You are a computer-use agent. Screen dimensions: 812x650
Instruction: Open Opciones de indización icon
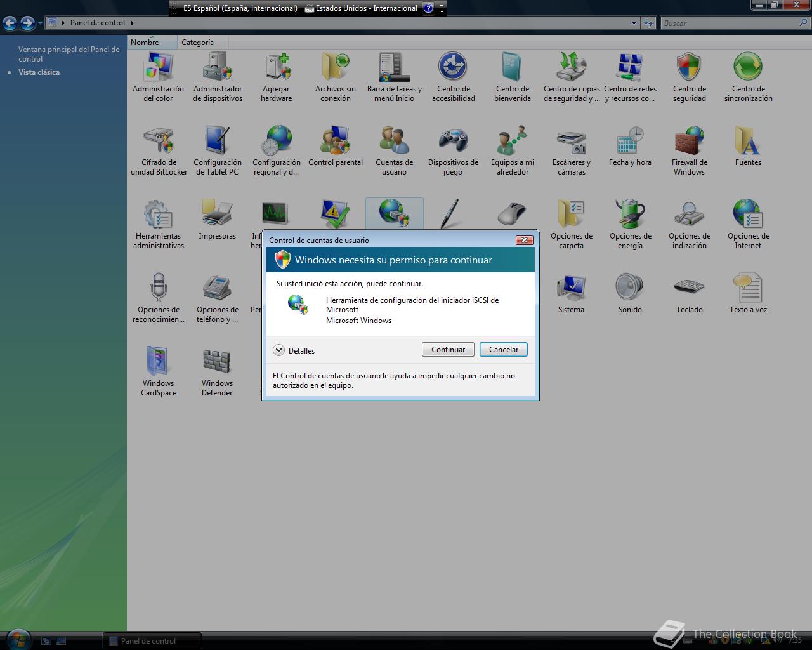pos(690,224)
